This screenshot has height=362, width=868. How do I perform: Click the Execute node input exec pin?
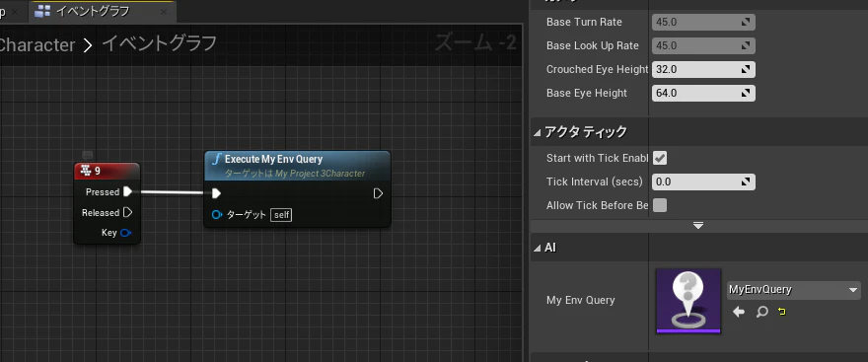(x=216, y=193)
